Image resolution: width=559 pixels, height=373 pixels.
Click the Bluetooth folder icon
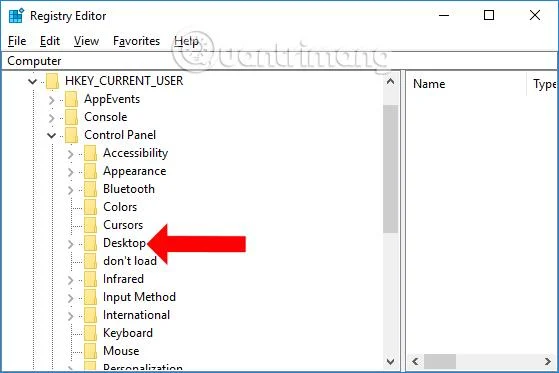click(x=90, y=189)
